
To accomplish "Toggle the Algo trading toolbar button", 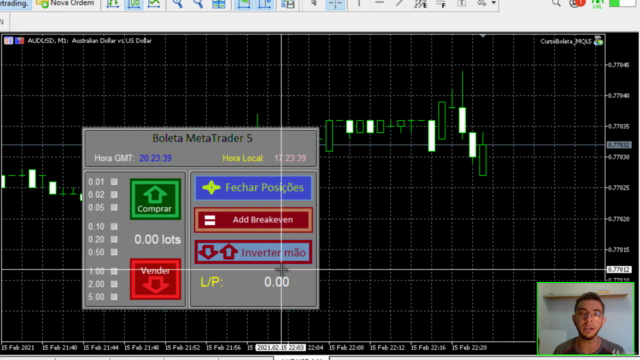I will coord(15,3).
